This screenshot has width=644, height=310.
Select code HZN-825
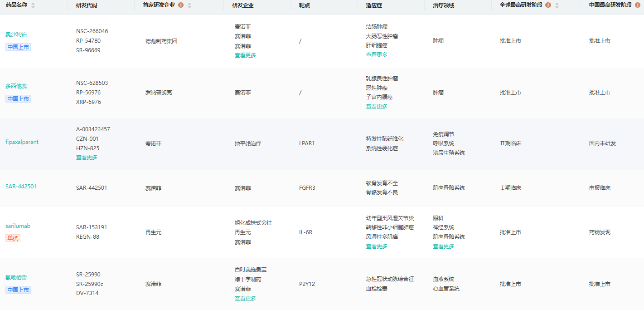(88, 148)
